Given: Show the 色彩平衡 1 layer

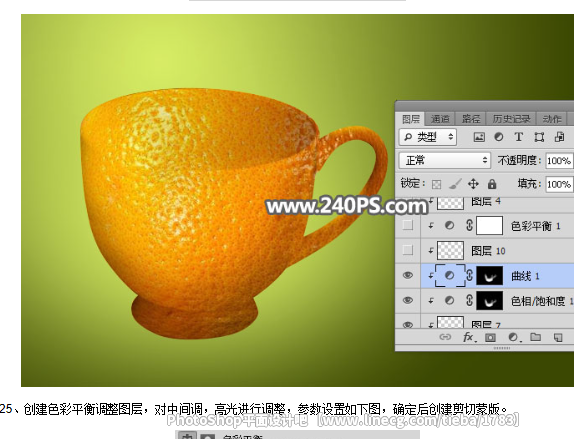Looking at the screenshot, I should (407, 225).
